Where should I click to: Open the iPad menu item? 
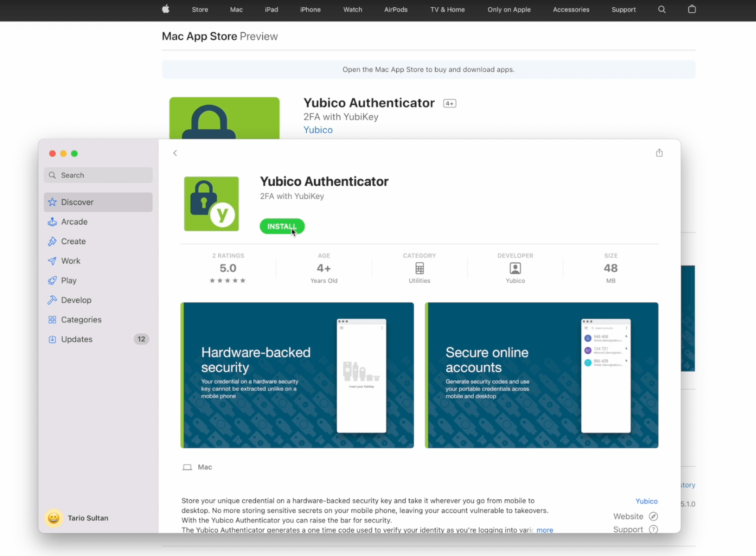[x=271, y=9]
